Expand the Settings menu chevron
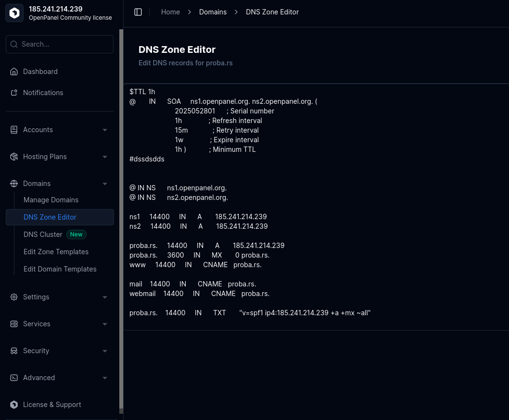Image resolution: width=509 pixels, height=420 pixels. coord(105,297)
